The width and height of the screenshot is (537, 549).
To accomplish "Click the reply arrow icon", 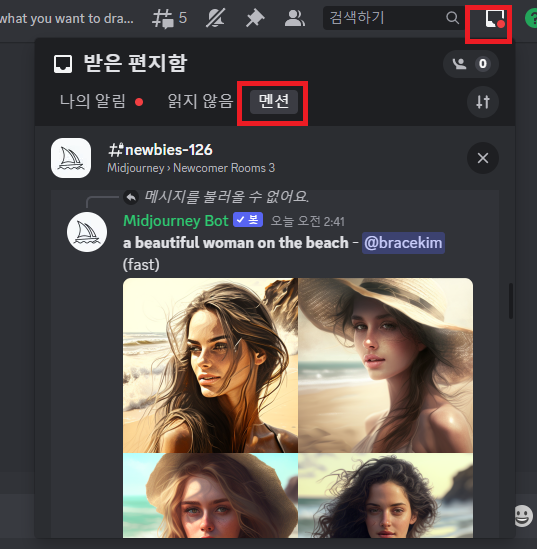I will point(131,197).
